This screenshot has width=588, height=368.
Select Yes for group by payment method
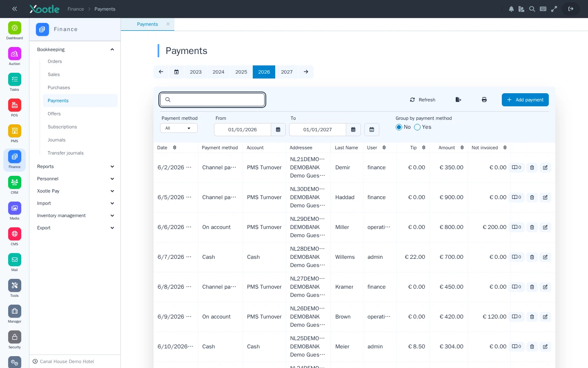[417, 127]
